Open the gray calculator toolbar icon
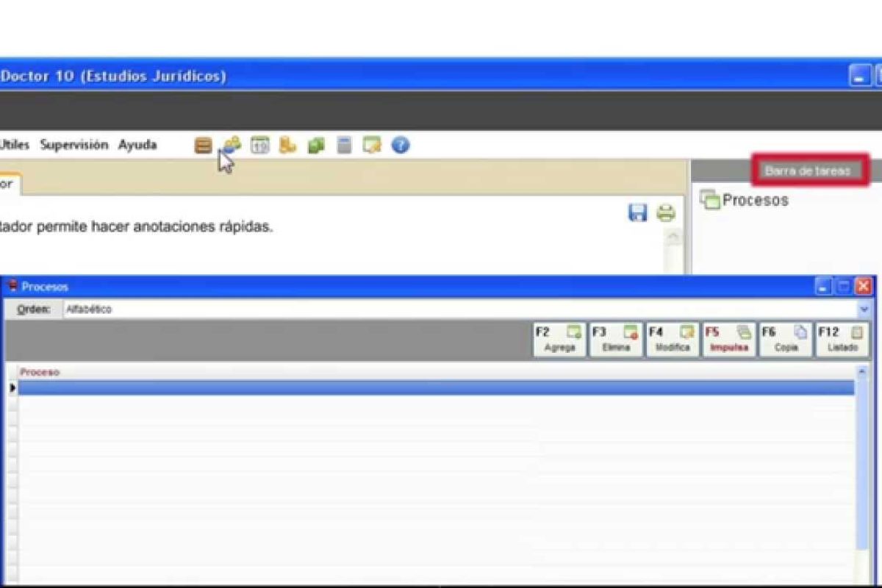Viewport: 882px width, 588px height. [x=344, y=146]
